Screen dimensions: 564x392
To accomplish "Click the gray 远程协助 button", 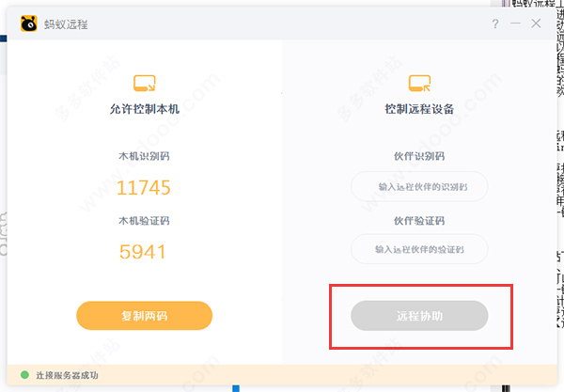I will [x=419, y=316].
